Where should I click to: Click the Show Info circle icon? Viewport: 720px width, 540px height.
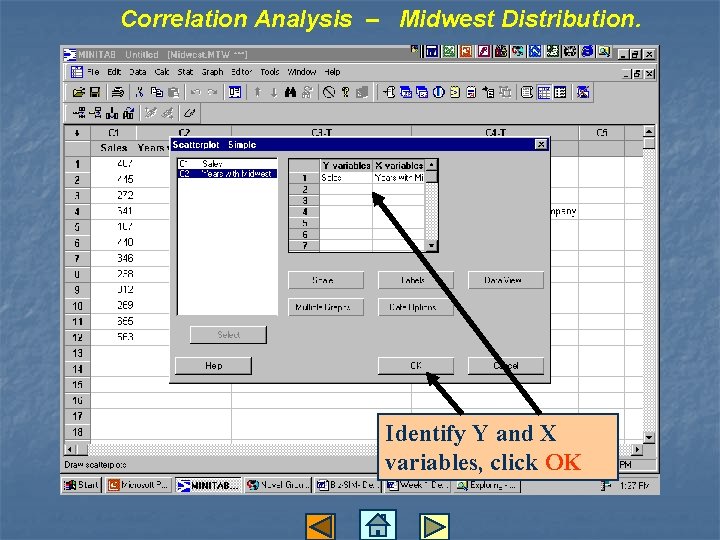click(x=439, y=92)
